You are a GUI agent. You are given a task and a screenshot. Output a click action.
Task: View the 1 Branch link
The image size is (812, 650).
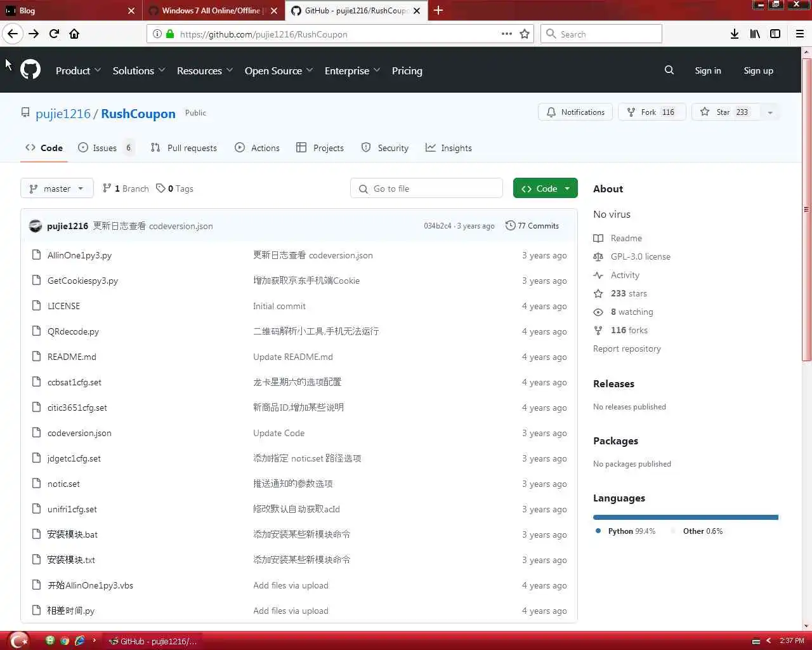pos(126,189)
